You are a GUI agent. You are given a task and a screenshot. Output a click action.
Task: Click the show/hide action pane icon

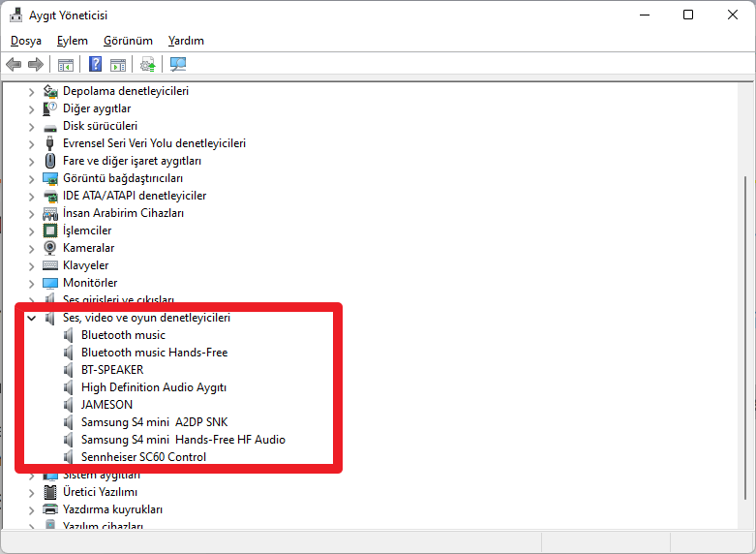pyautogui.click(x=117, y=65)
